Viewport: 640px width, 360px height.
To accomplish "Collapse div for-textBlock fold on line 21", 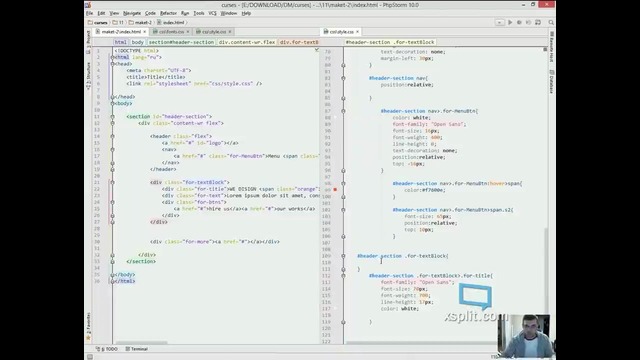I will tap(113, 182).
